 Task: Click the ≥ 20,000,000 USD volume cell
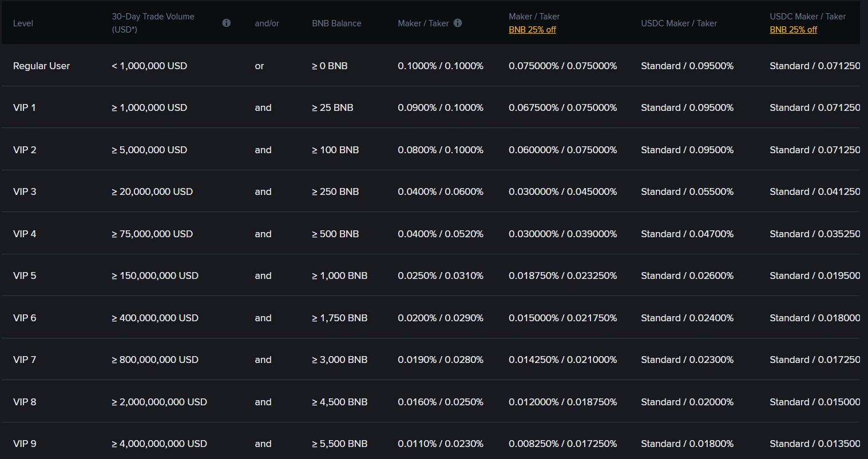152,191
